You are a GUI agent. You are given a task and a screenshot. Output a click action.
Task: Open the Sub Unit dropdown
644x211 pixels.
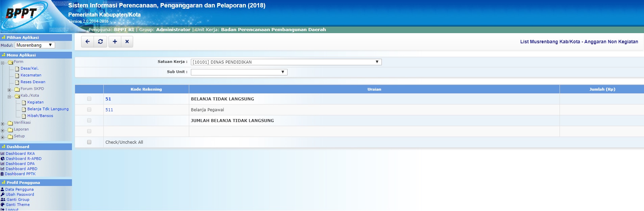pos(239,72)
